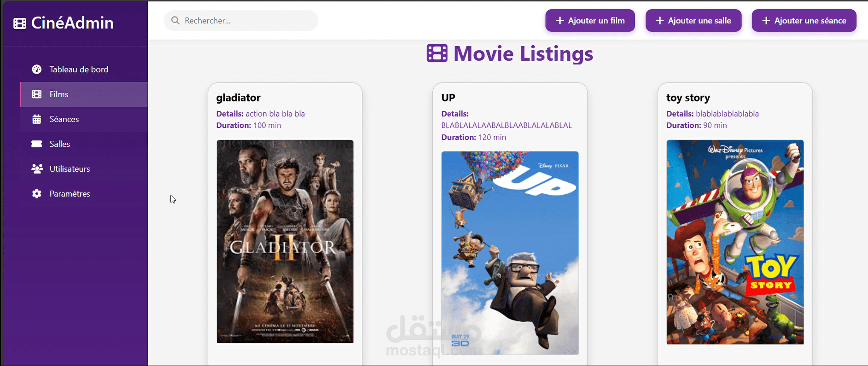Click the Paramètres gear icon
Image resolution: width=868 pixels, height=366 pixels.
click(x=37, y=194)
